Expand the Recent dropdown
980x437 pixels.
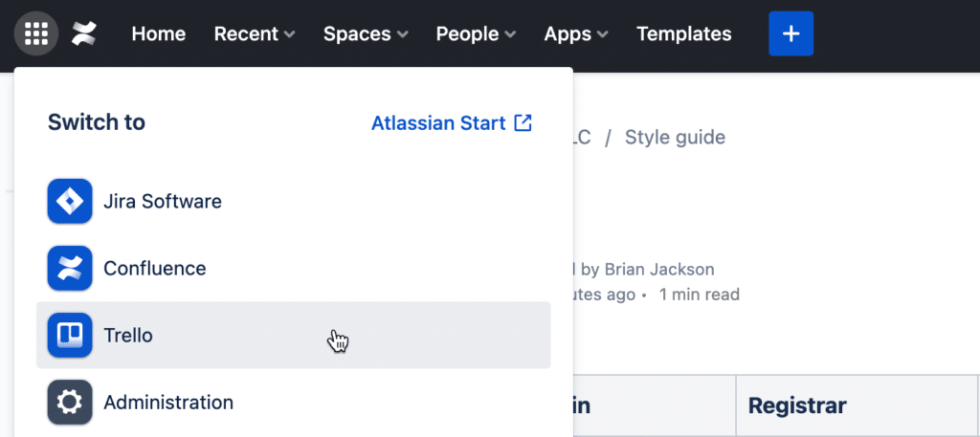255,33
